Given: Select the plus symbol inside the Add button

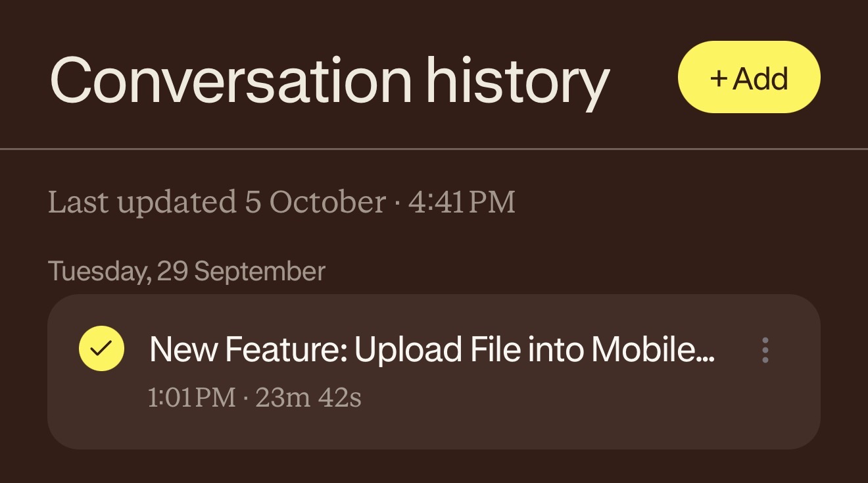Looking at the screenshot, I should click(x=719, y=79).
